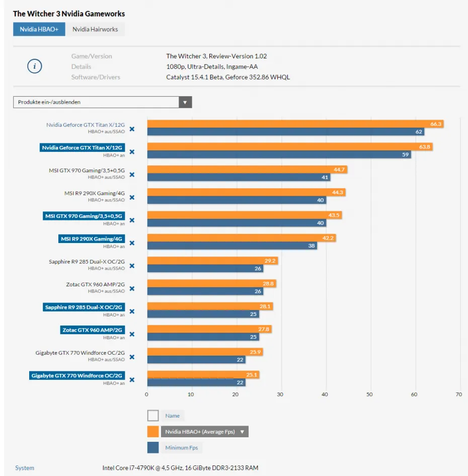The image size is (468, 476).
Task: Toggle the blue Minimum Fps legend box
Action: pyautogui.click(x=153, y=447)
